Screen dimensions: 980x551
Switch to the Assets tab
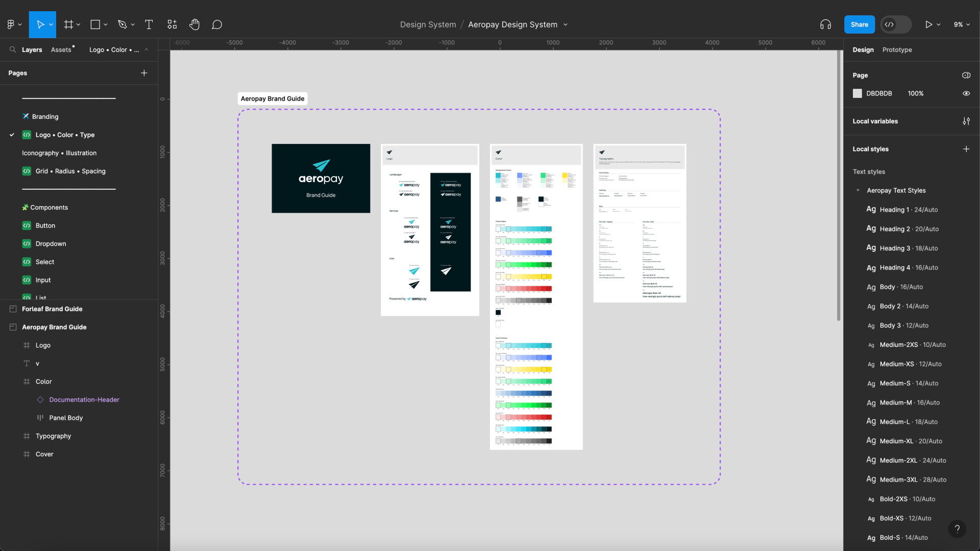(61, 49)
